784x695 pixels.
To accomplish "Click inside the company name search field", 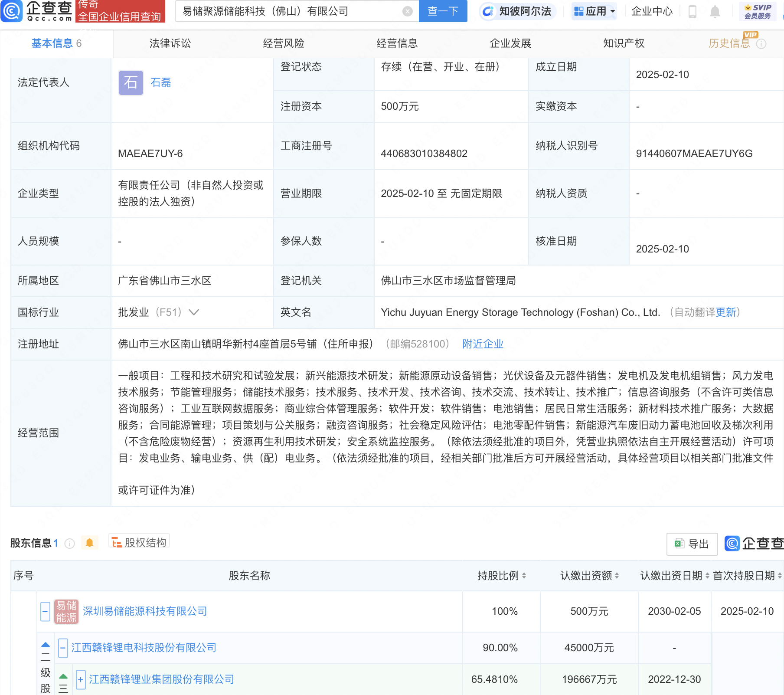I will coord(282,11).
